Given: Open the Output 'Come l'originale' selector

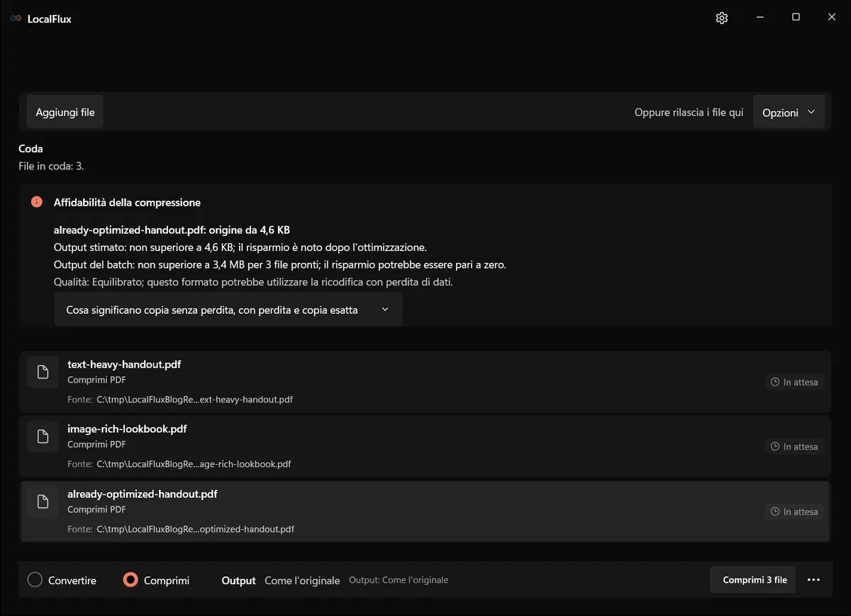Looking at the screenshot, I should click(x=302, y=581).
